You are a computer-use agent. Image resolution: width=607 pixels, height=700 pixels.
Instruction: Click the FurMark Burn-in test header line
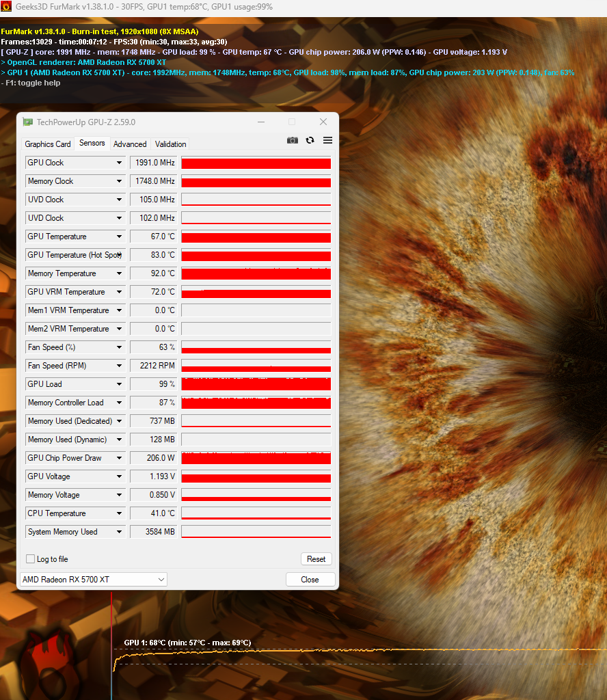(x=100, y=31)
